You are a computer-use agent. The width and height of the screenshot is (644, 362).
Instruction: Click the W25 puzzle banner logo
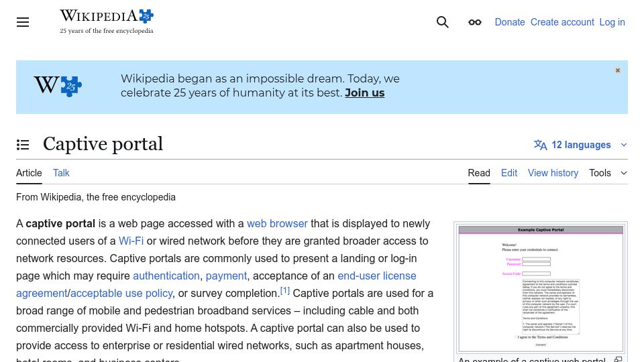click(x=58, y=86)
